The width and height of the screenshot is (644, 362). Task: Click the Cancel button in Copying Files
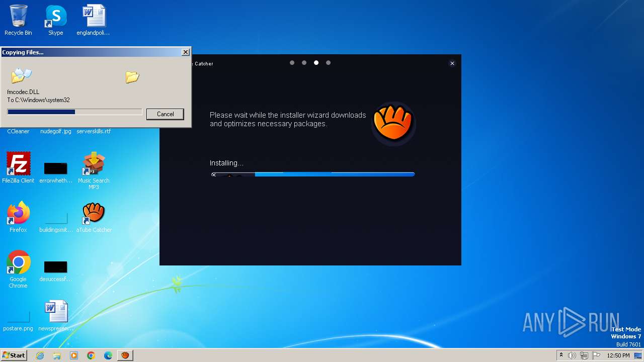[165, 114]
